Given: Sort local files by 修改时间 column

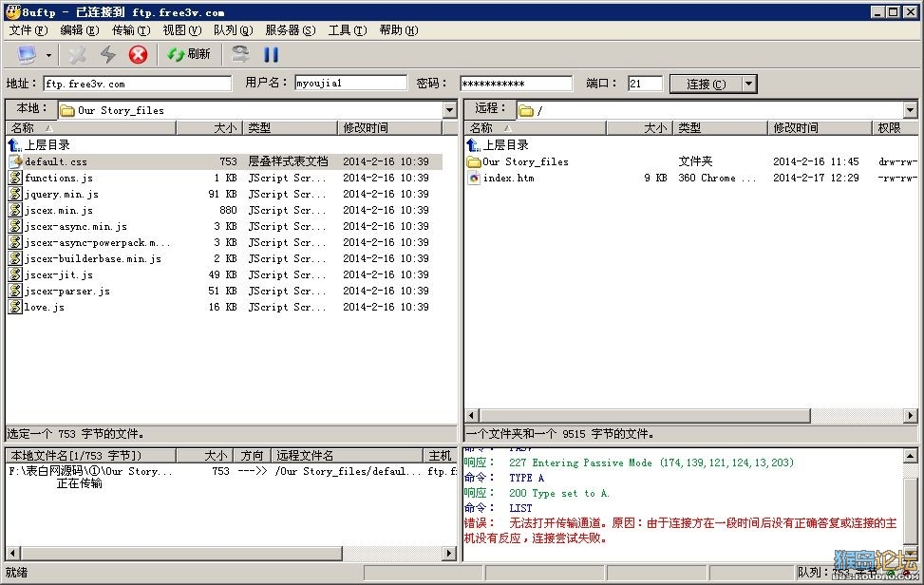Looking at the screenshot, I should pyautogui.click(x=389, y=128).
